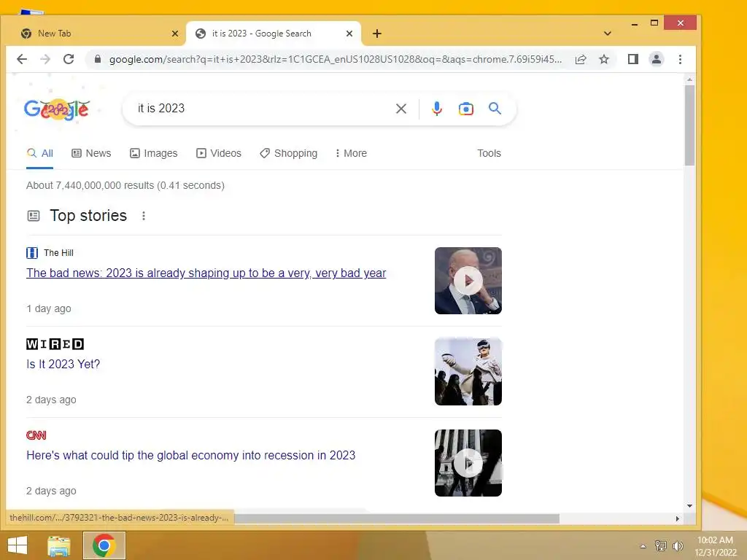This screenshot has width=747, height=560.
Task: Reload the current page
Action: (69, 59)
